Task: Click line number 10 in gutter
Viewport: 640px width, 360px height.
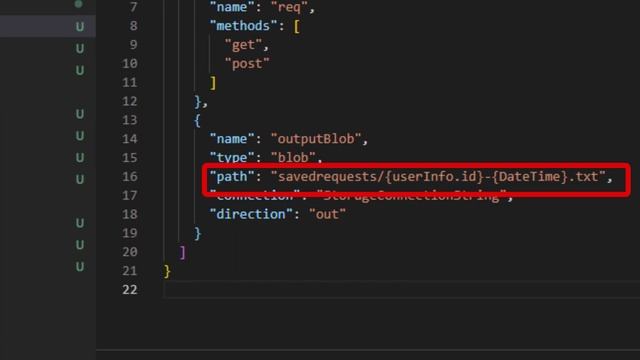Action: pyautogui.click(x=130, y=64)
